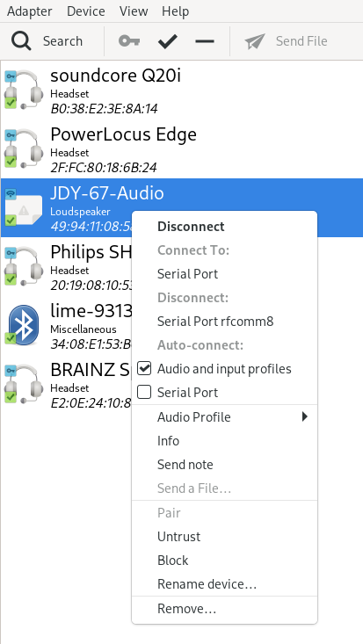This screenshot has width=363, height=644.
Task: Click the Loudspeaker type label
Action: point(80,212)
